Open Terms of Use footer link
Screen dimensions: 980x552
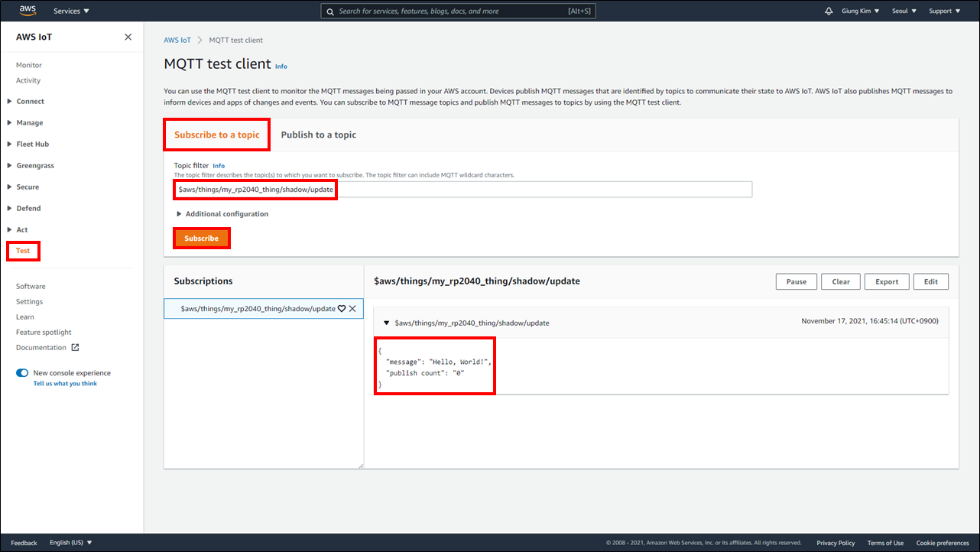tap(885, 543)
